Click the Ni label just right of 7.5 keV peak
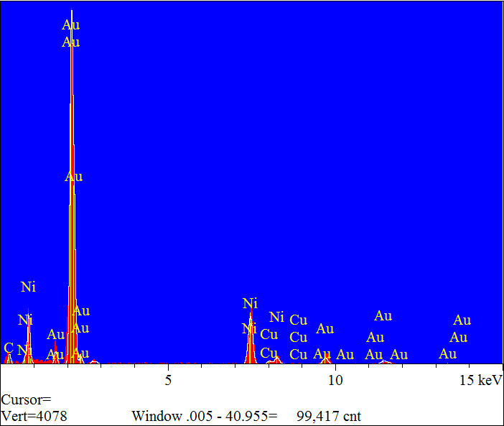This screenshot has height=426, width=504. 276,317
